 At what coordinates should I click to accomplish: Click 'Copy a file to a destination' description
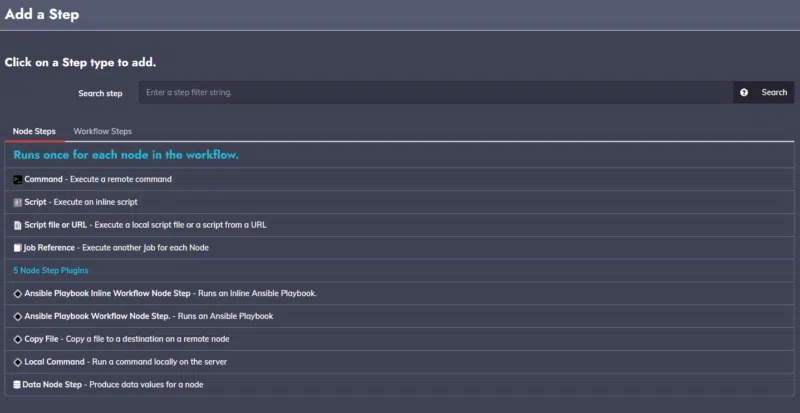click(x=147, y=339)
